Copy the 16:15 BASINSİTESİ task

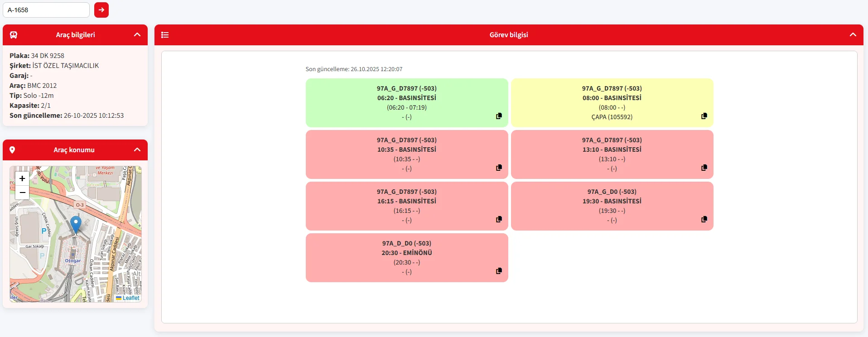[x=499, y=219]
